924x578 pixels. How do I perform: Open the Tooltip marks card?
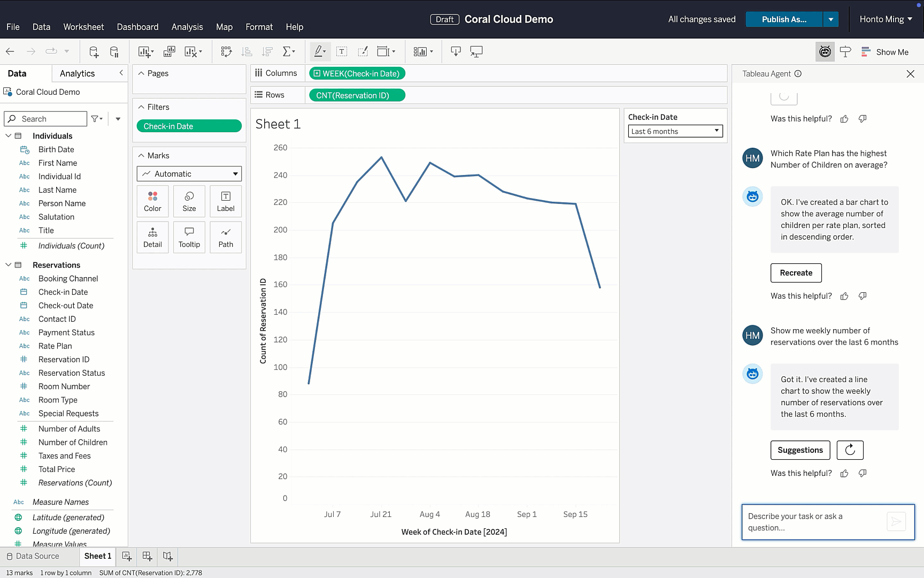pyautogui.click(x=189, y=237)
